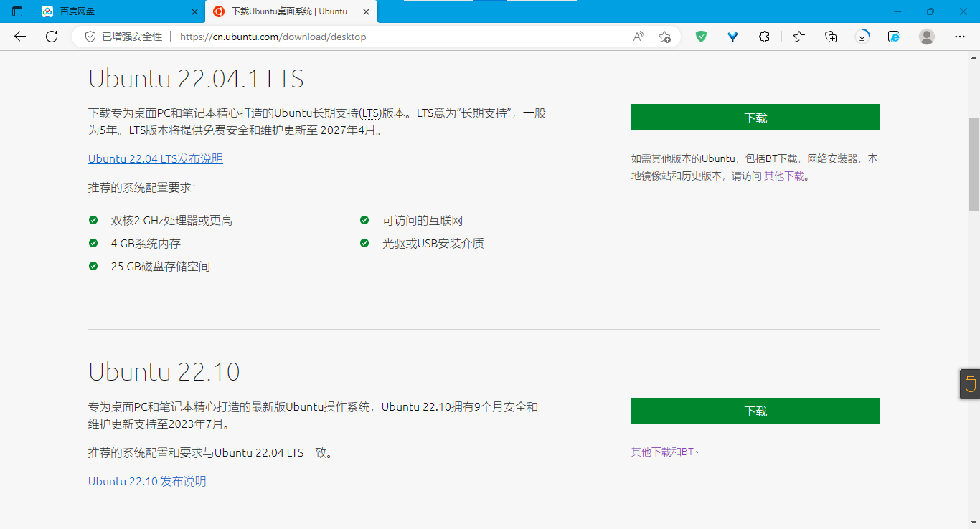Click the 25 GB磁盘存储空间 requirement
This screenshot has height=529, width=980.
tap(161, 267)
